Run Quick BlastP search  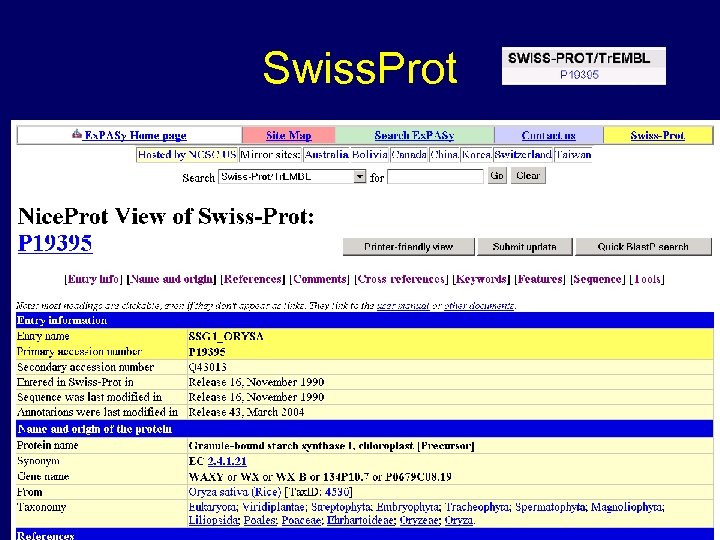point(643,247)
